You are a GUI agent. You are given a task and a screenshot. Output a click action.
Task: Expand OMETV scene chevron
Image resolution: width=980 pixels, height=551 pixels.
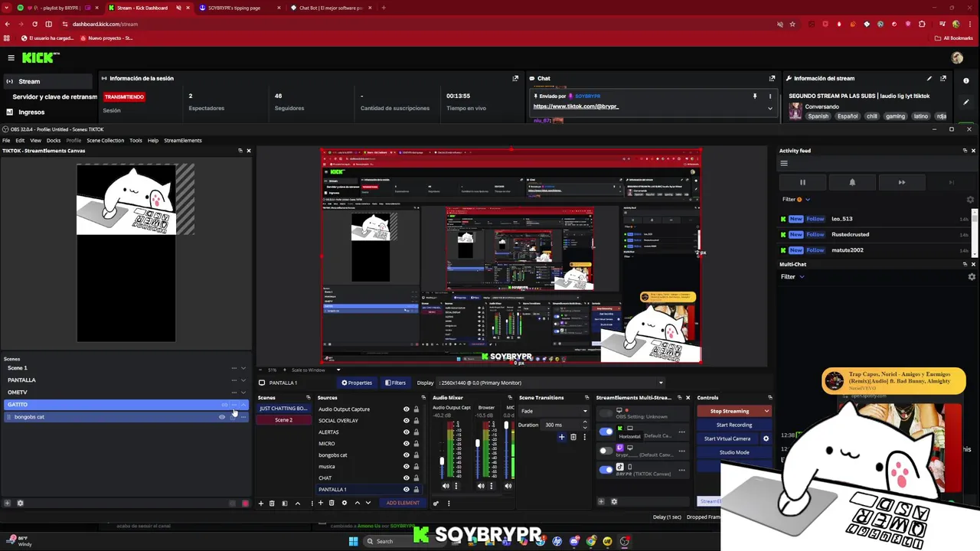[x=243, y=393]
